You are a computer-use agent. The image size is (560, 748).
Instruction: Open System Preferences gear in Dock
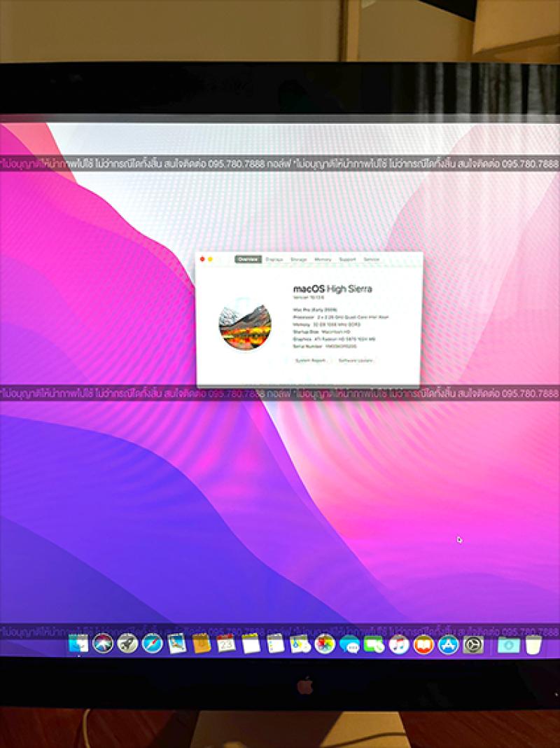(473, 645)
